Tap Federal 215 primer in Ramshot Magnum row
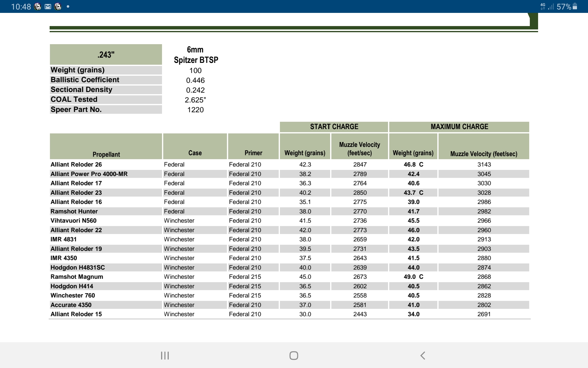The width and height of the screenshot is (588, 368). [x=245, y=277]
